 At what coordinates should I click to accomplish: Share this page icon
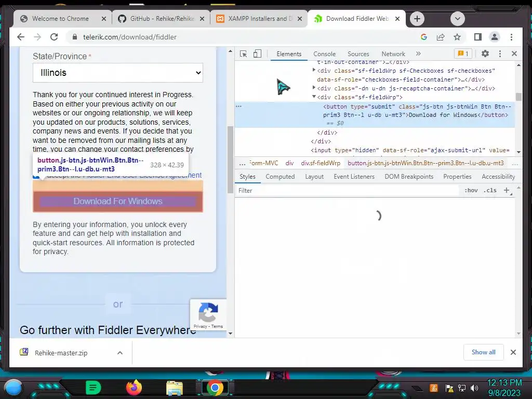click(x=441, y=37)
